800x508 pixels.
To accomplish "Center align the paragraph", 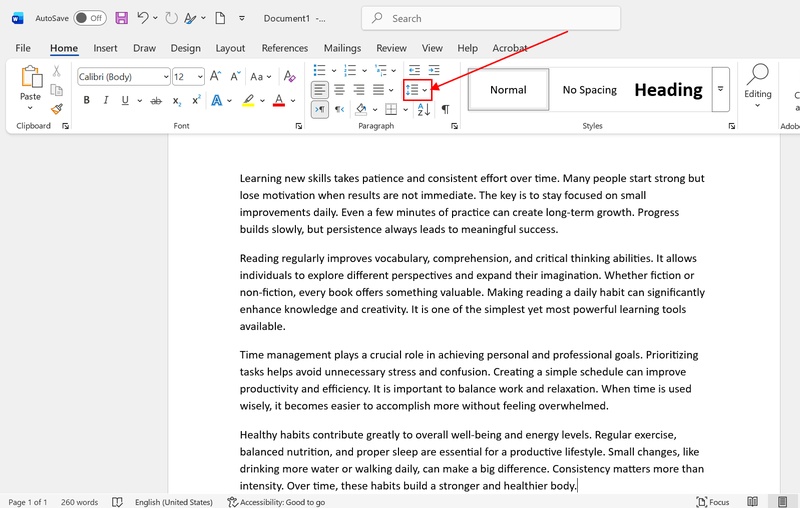I will [x=340, y=90].
